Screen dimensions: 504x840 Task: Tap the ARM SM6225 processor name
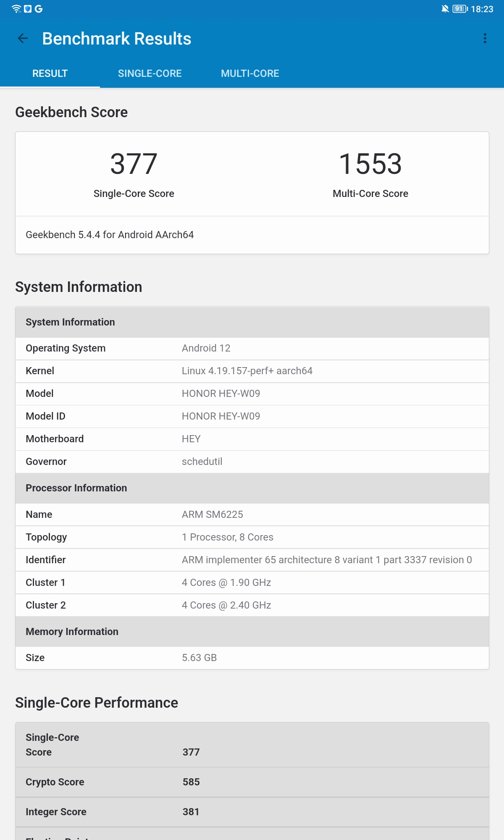tap(213, 514)
